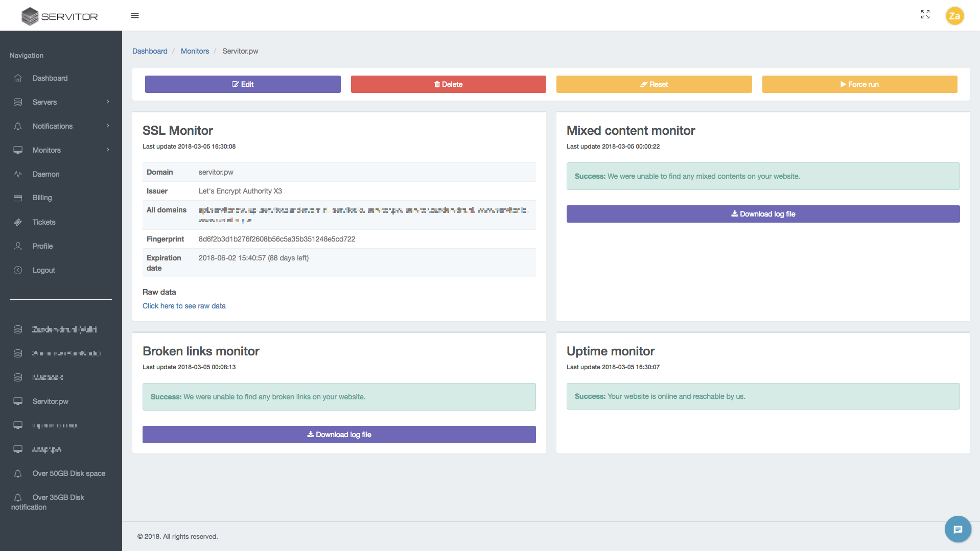Click the copyright 2018 footer text
This screenshot has width=980, height=551.
(177, 536)
